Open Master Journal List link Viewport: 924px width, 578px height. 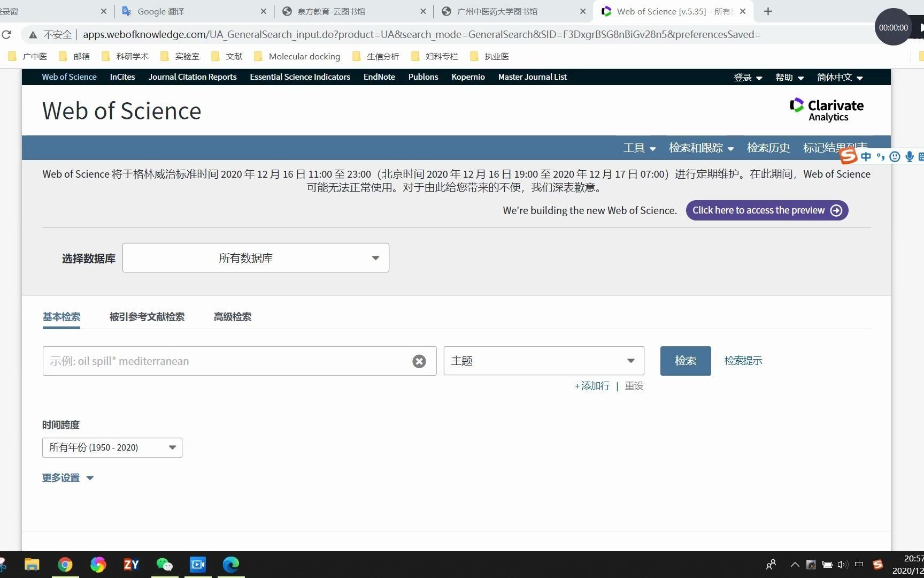point(533,77)
